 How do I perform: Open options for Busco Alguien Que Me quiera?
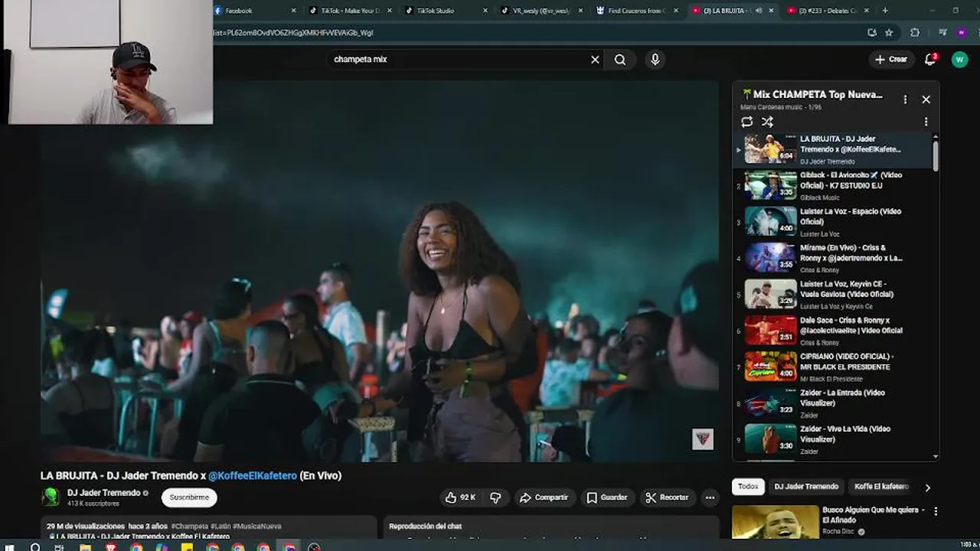click(935, 511)
